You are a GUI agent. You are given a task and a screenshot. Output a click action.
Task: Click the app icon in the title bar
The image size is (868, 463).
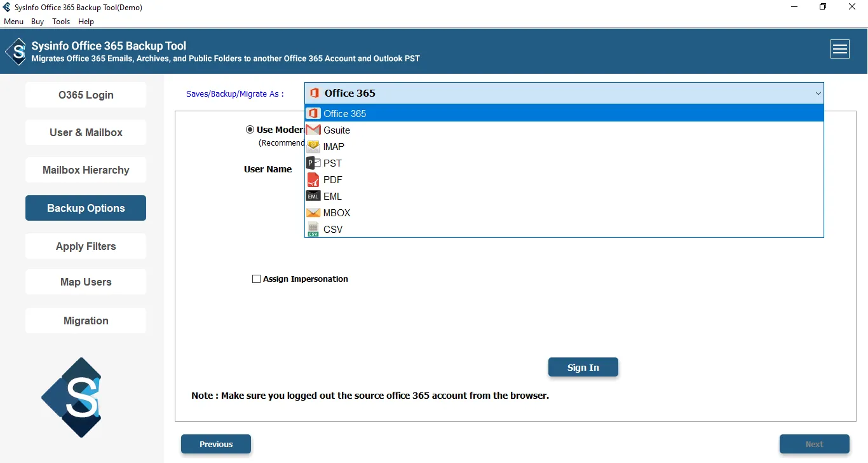[x=8, y=8]
